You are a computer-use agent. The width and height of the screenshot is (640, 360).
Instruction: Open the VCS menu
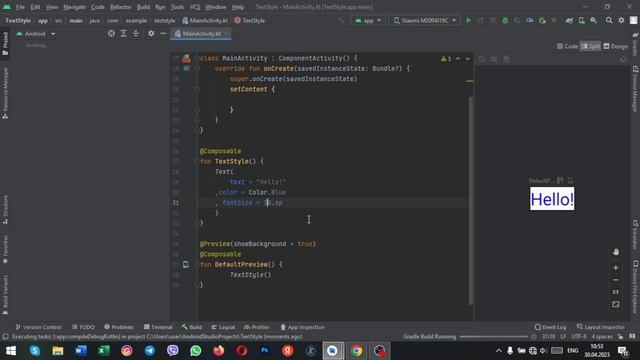[x=195, y=7]
